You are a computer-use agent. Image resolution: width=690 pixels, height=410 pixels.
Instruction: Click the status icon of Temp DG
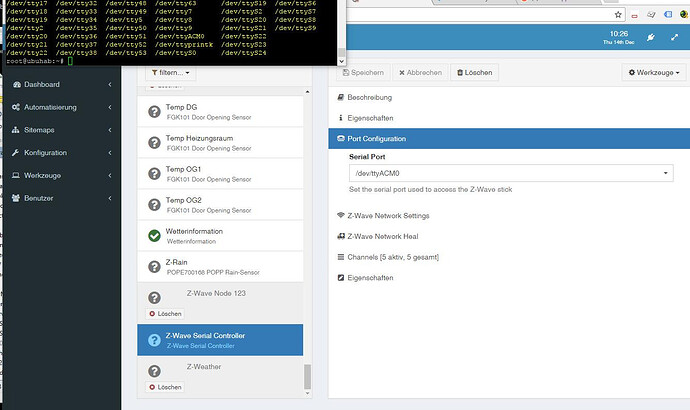(154, 112)
